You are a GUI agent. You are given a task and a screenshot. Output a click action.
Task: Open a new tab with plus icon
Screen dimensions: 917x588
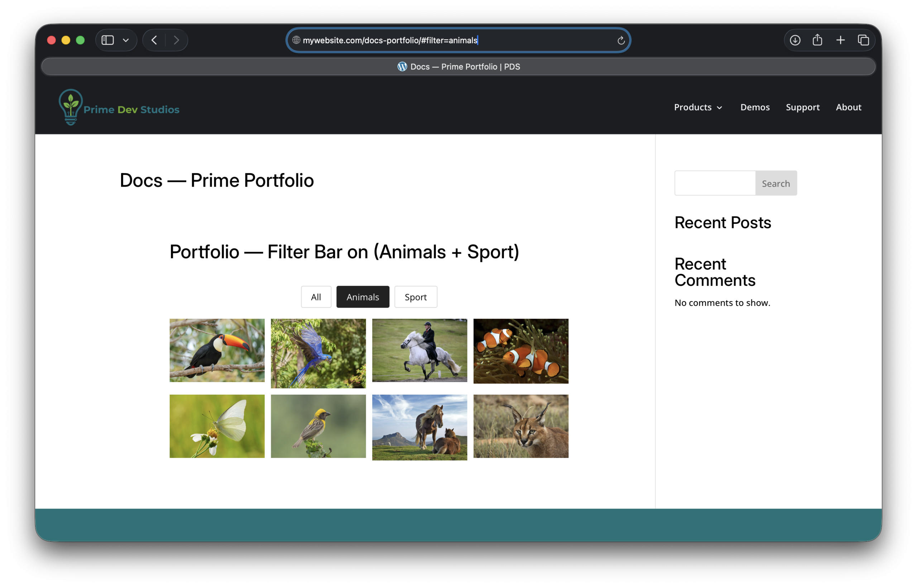(x=840, y=40)
